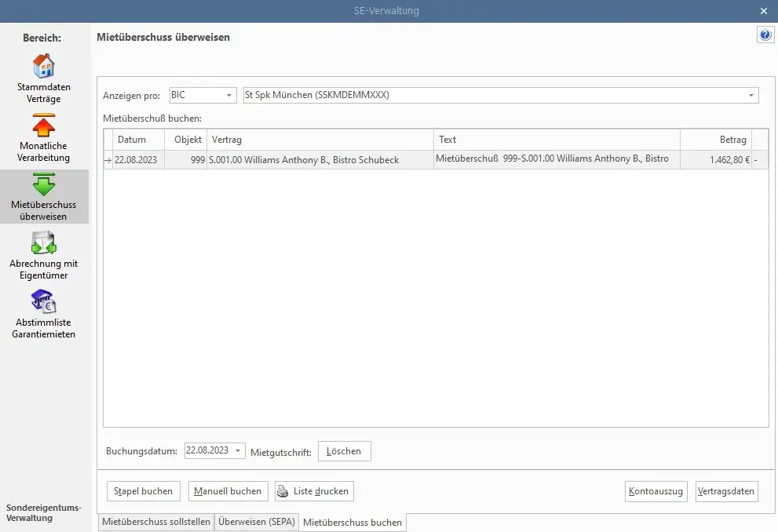778x532 pixels.
Task: Click amount cell 1.462,80 €
Action: [x=716, y=160]
